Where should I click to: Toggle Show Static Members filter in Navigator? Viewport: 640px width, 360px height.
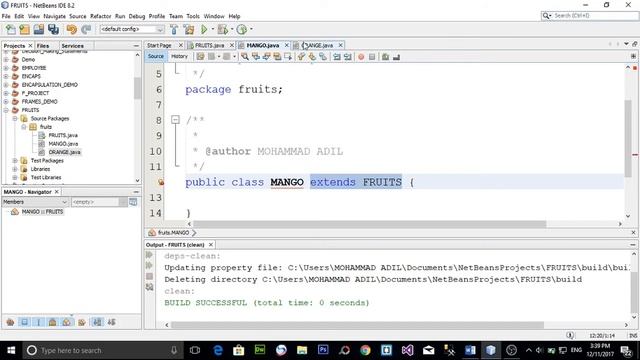[x=38, y=322]
